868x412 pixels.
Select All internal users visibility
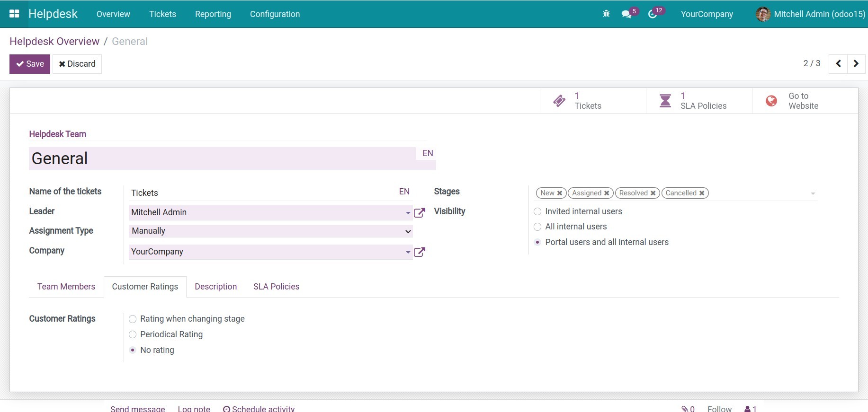coord(537,227)
